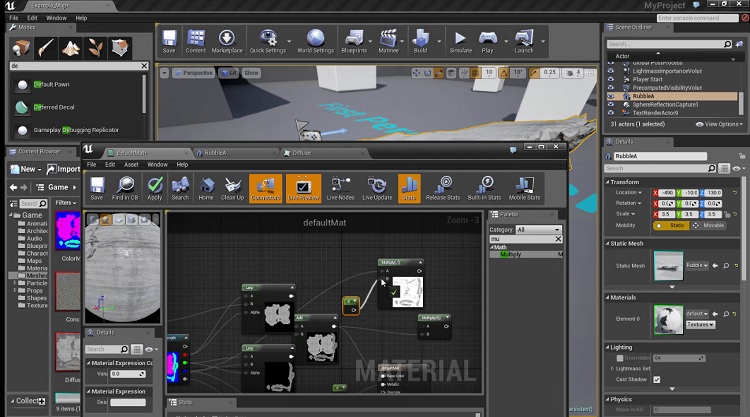Open View Options in Scene Outliner
The width and height of the screenshot is (750, 417).
click(x=719, y=124)
